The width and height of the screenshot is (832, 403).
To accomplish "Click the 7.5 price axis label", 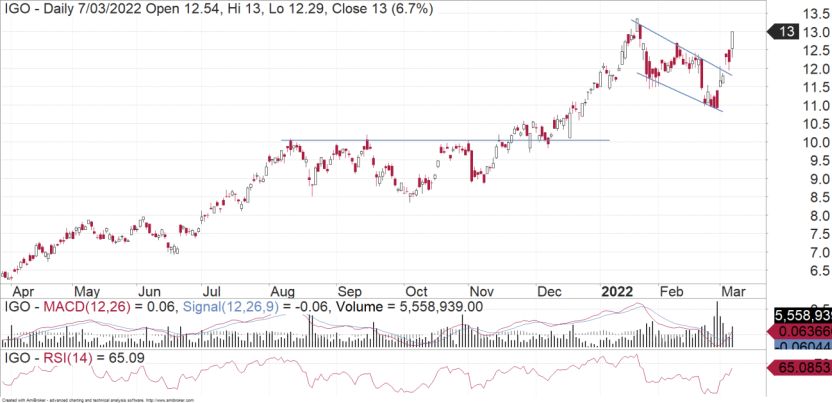I will pyautogui.click(x=820, y=234).
